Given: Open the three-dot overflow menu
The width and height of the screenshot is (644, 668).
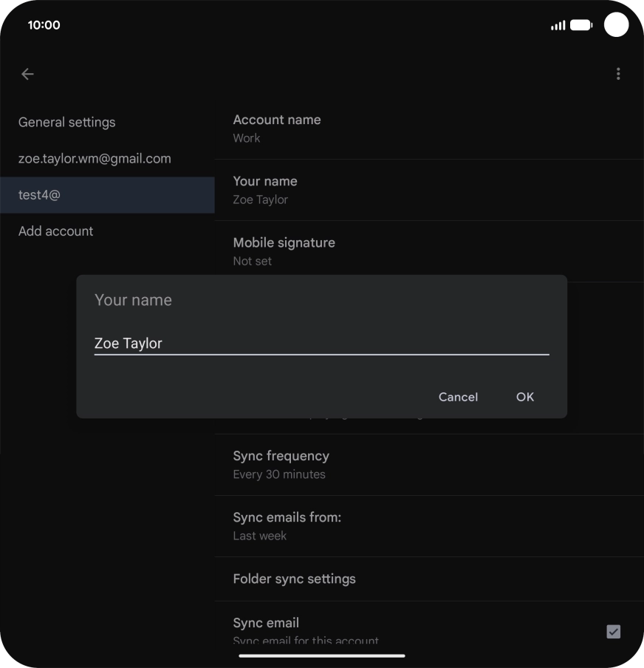Looking at the screenshot, I should click(618, 74).
